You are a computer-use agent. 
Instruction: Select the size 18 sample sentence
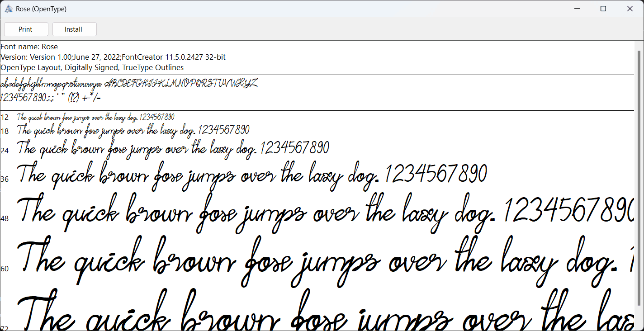(x=133, y=130)
